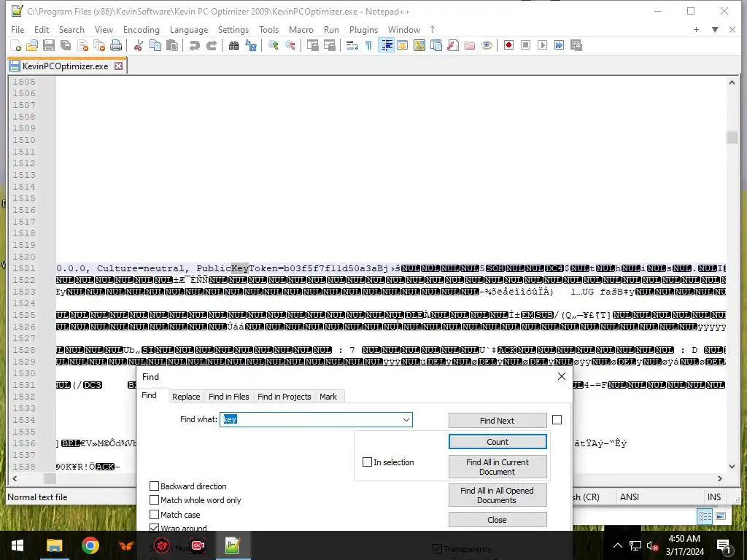The height and width of the screenshot is (560, 747).
Task: Toggle synchronize horizontal scrolling icon
Action: [x=329, y=45]
